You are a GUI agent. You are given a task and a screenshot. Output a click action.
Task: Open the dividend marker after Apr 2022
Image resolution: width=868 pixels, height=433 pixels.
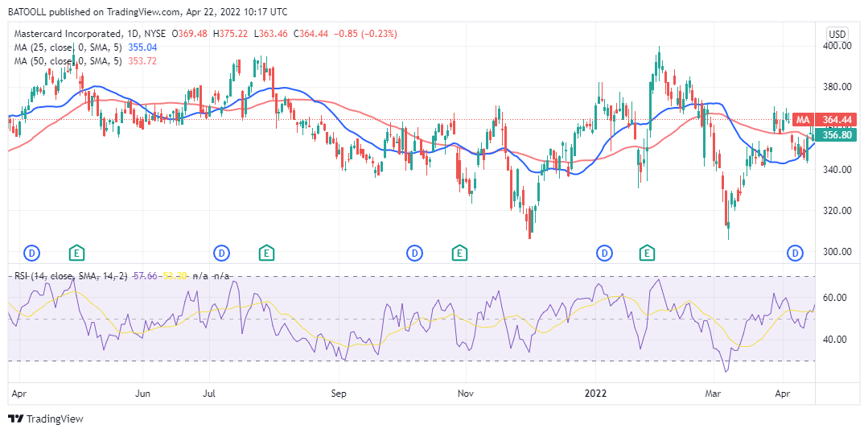click(x=796, y=254)
